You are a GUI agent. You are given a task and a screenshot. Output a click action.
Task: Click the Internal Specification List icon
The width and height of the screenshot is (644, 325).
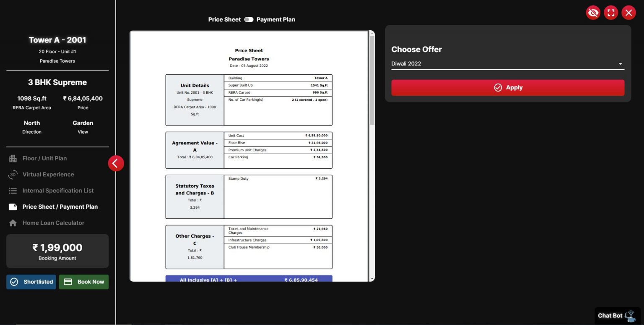pos(13,191)
